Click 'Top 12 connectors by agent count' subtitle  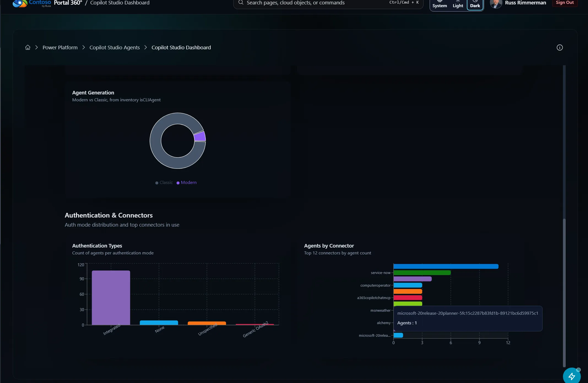pos(337,253)
